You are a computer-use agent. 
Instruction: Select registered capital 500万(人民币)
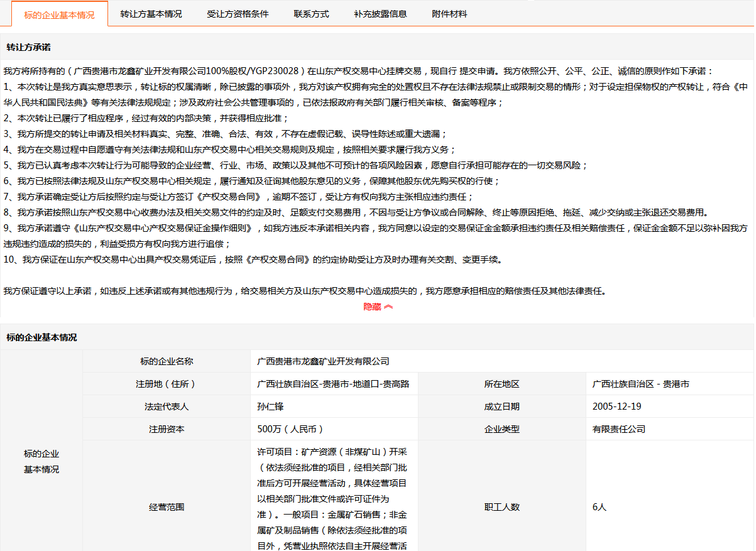(x=290, y=429)
